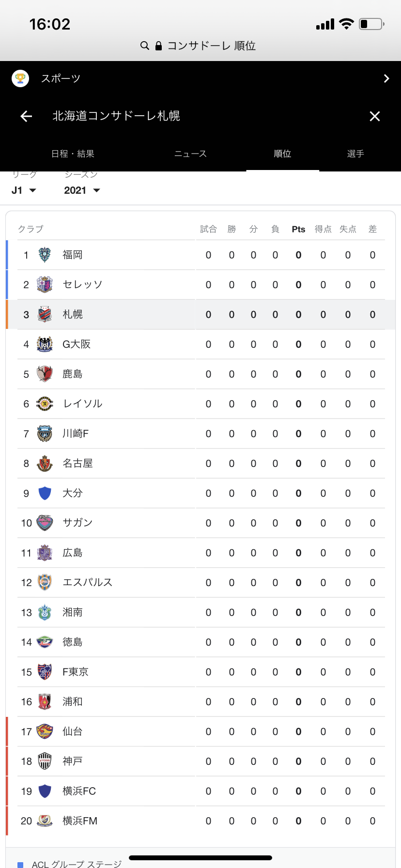Tap the trophy sports icon

[20, 78]
